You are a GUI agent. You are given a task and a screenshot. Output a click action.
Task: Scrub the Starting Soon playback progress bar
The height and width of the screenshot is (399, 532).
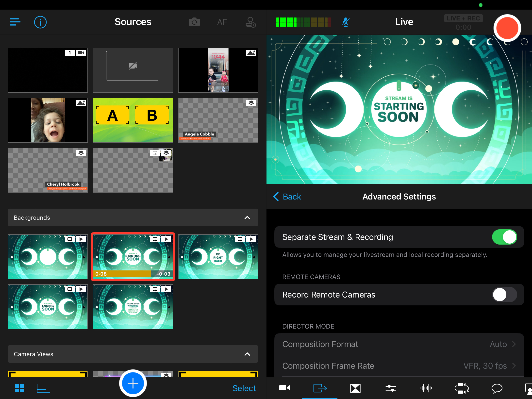(133, 274)
